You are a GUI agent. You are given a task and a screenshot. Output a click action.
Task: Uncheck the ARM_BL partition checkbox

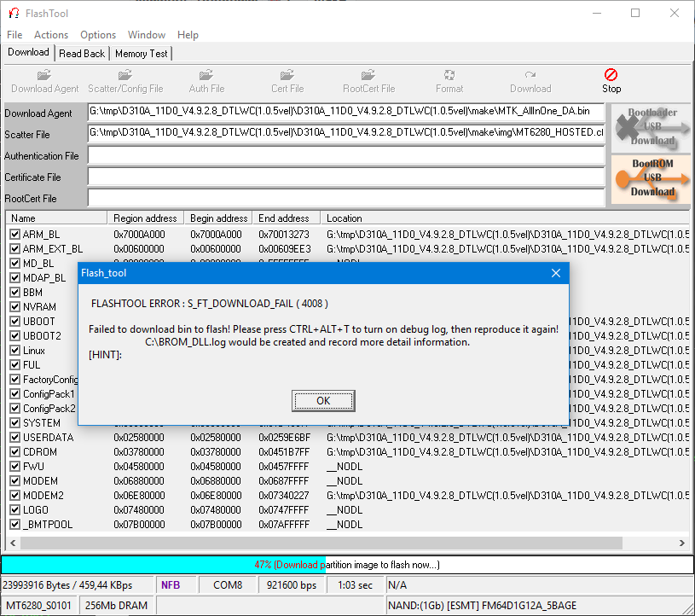(x=14, y=234)
